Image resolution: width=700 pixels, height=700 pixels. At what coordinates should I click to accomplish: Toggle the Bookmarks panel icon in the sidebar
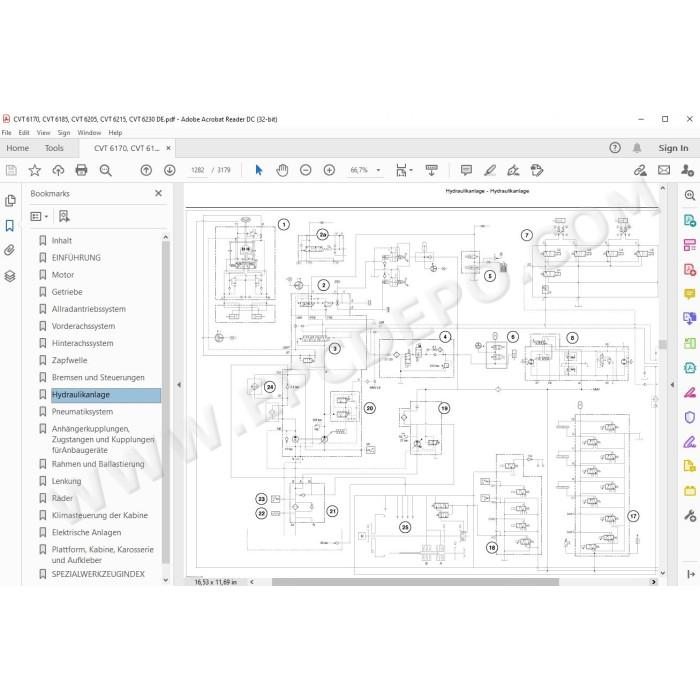click(10, 225)
